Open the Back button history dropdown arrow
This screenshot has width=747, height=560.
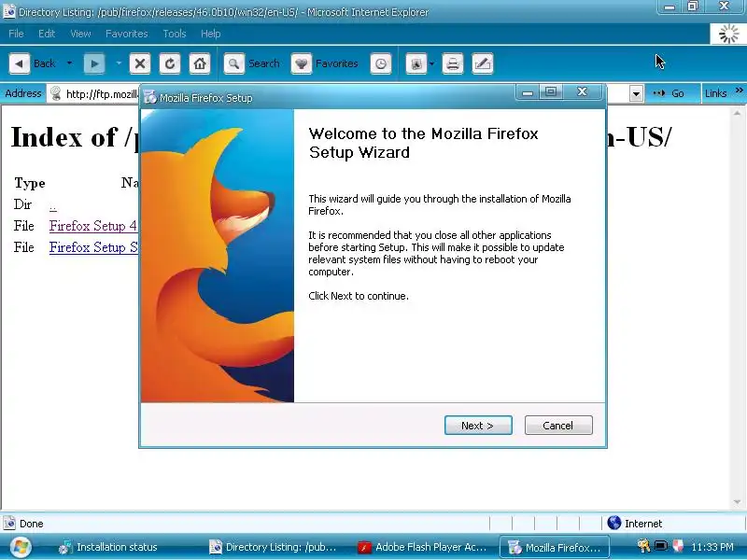[x=69, y=63]
